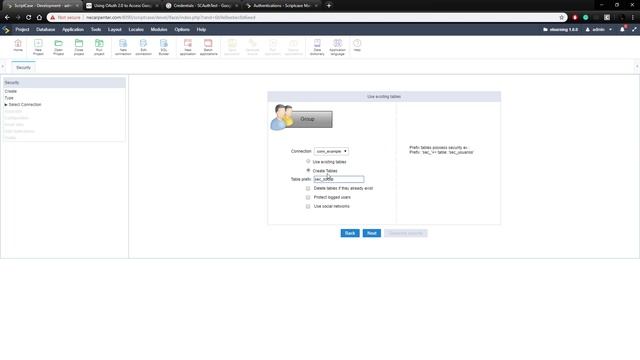This screenshot has height=360, width=640.
Task: Select the Security tab
Action: coord(23,67)
